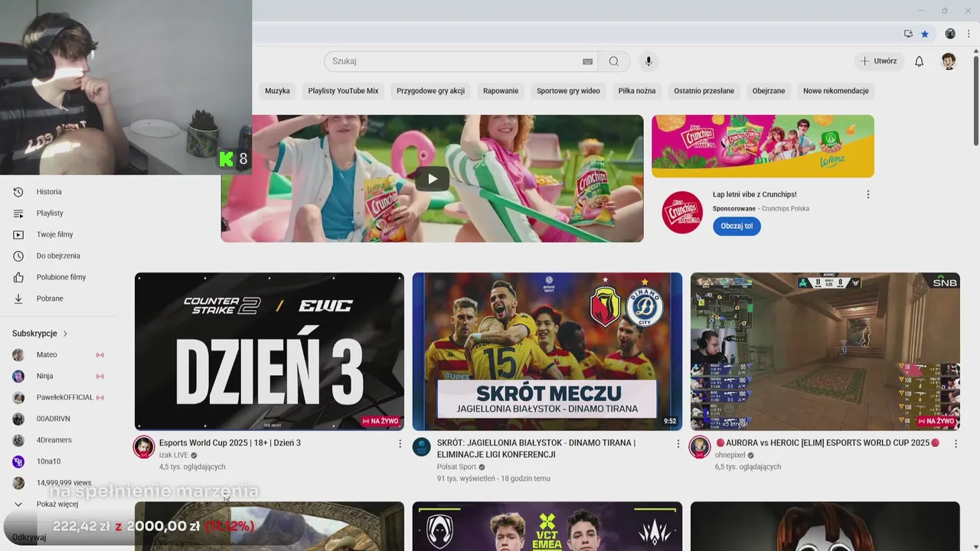Expand the Subskrypcje section arrow
Viewport: 980px width, 551px height.
(65, 334)
